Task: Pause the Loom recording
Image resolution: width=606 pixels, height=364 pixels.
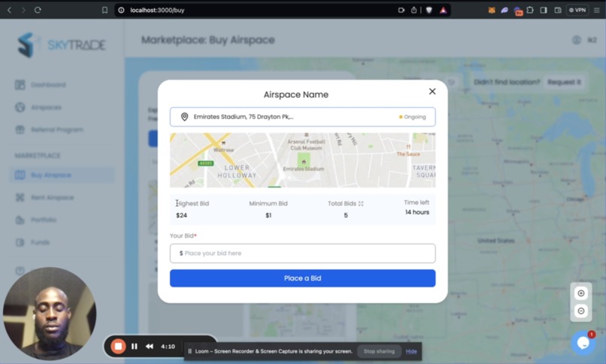Action: [134, 346]
